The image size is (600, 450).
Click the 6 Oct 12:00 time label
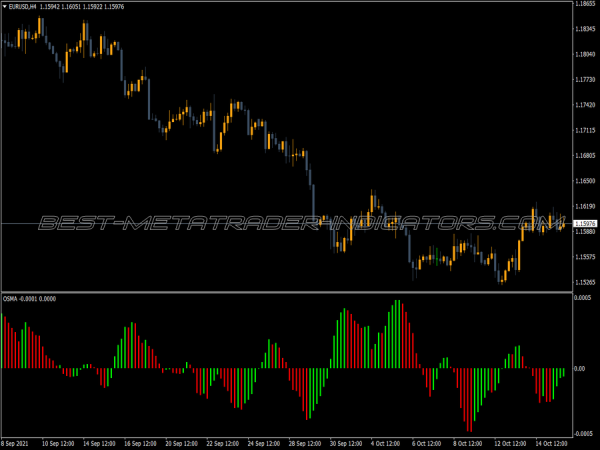[x=427, y=444]
